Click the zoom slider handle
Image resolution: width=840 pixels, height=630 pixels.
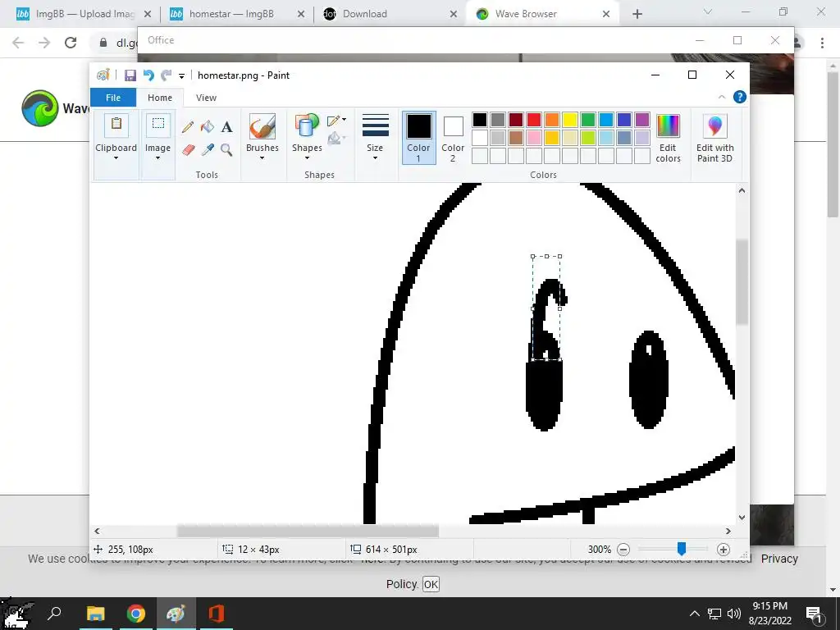pos(682,549)
